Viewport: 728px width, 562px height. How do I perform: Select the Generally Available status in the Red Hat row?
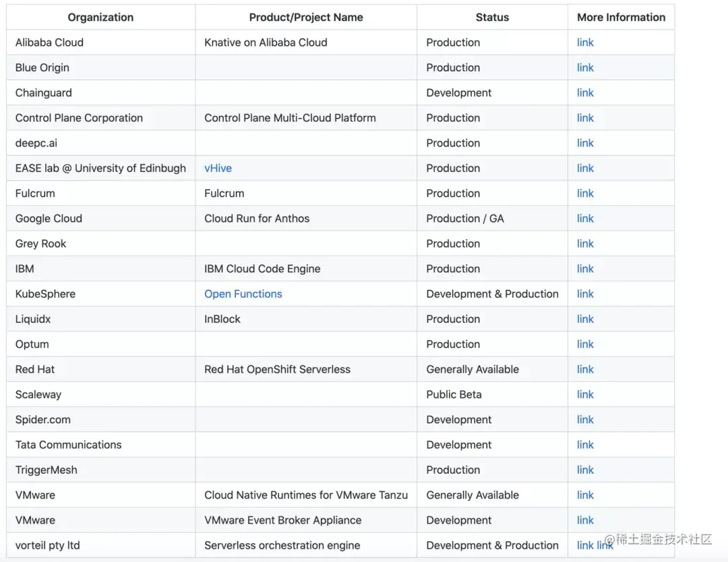coord(492,369)
